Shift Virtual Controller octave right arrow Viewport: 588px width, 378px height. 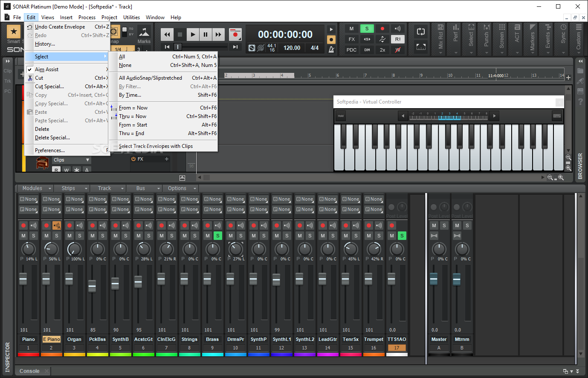(494, 116)
